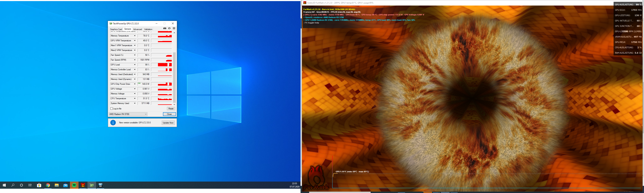Open the Validation tab

point(148,29)
